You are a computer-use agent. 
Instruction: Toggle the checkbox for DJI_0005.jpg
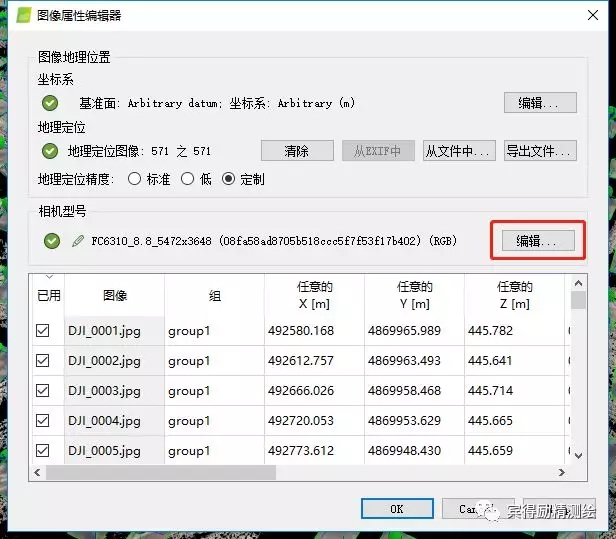43,451
